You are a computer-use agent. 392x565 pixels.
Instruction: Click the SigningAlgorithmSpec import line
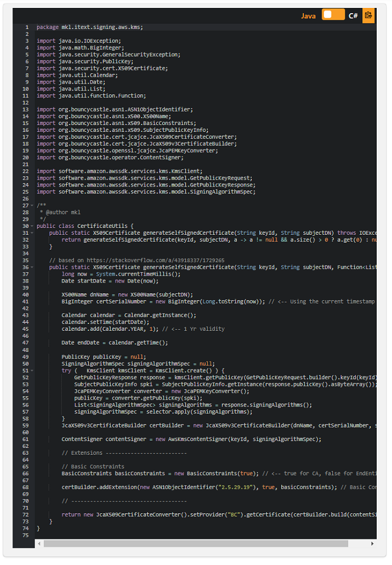pyautogui.click(x=146, y=192)
